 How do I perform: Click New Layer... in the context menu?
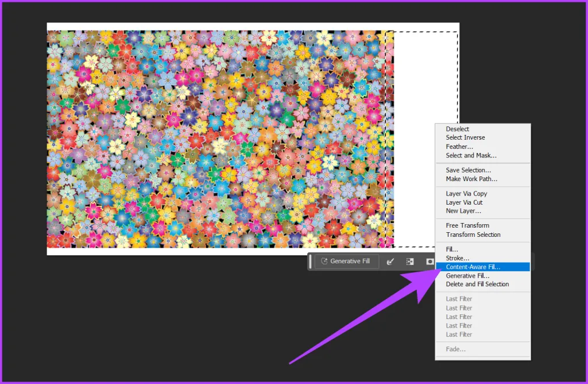[463, 211]
